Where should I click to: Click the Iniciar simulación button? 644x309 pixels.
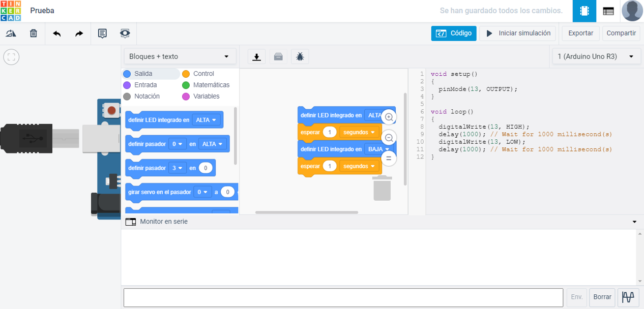(518, 34)
